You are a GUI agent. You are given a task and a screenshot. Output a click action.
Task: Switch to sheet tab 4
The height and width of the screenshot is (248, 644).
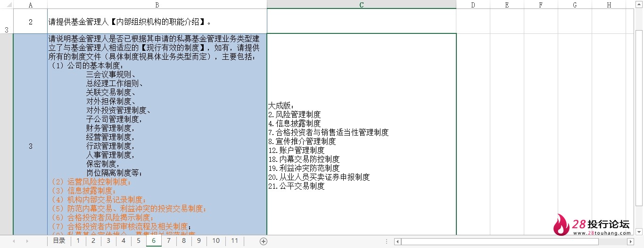tap(123, 240)
